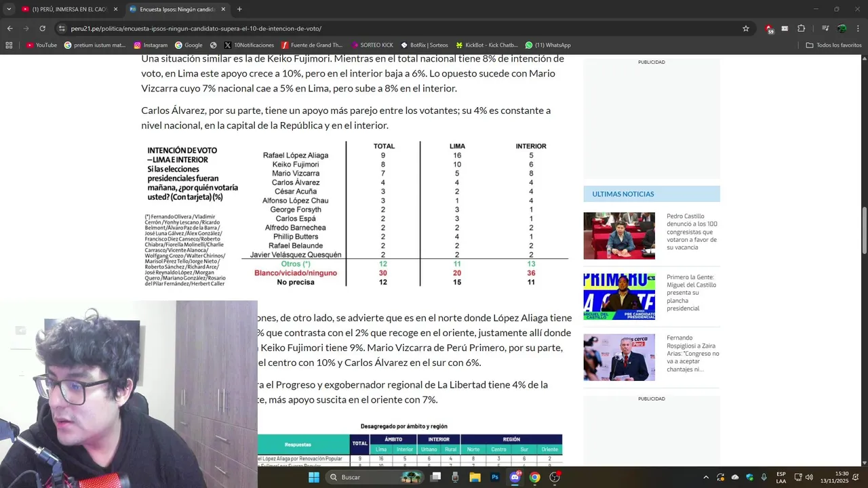The height and width of the screenshot is (488, 868).
Task: Open the microphone app taskbar icon
Action: point(455,477)
